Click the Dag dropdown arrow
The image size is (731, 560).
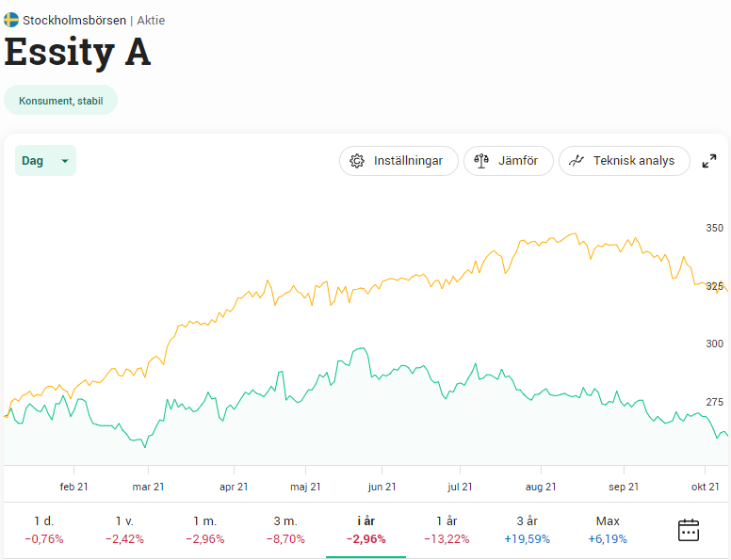click(65, 161)
